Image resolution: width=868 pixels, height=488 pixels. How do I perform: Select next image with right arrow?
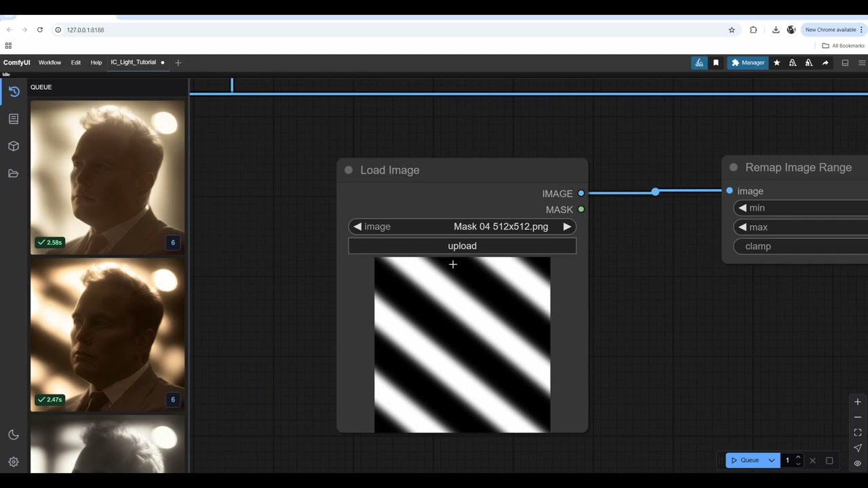click(567, 226)
